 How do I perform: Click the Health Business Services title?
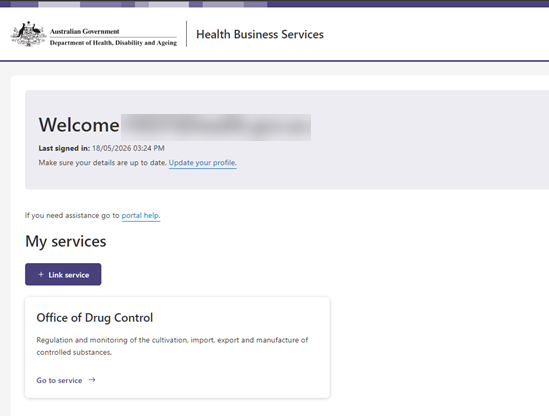[x=260, y=34]
